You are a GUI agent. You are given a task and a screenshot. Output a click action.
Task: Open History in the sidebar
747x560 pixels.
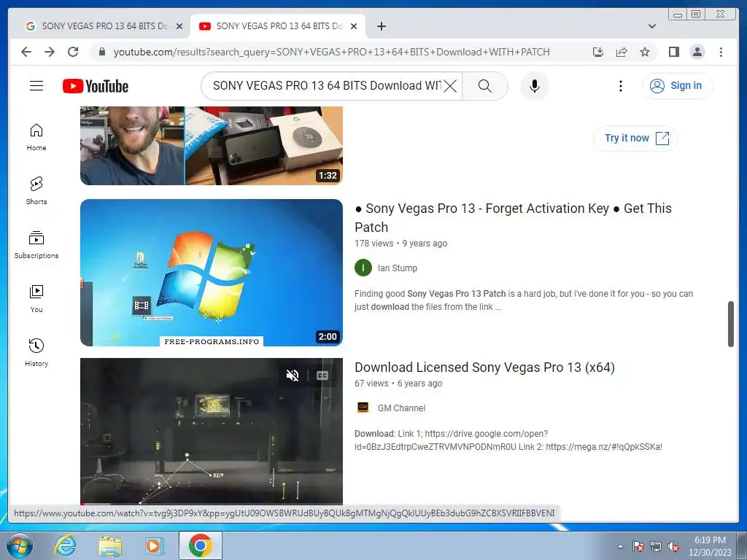[36, 352]
